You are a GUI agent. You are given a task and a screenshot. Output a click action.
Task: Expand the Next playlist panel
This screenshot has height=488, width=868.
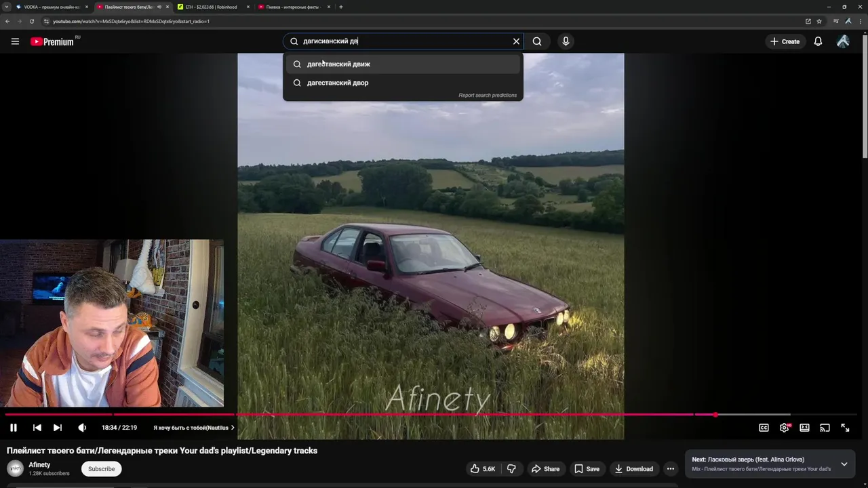(x=844, y=464)
